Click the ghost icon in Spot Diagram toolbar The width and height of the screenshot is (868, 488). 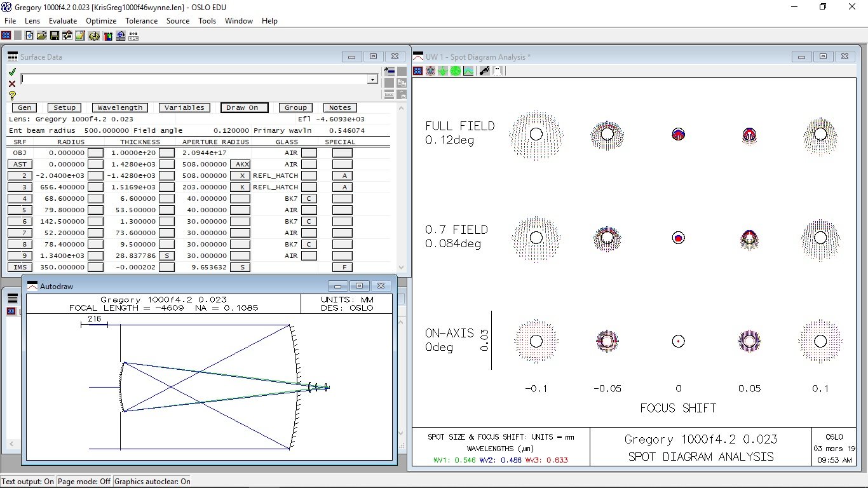pos(498,71)
